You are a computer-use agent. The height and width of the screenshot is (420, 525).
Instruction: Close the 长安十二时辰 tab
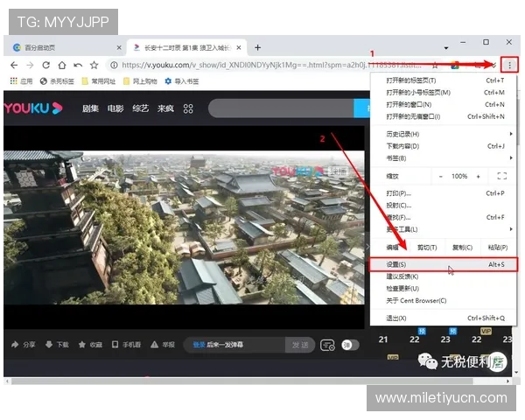[239, 47]
